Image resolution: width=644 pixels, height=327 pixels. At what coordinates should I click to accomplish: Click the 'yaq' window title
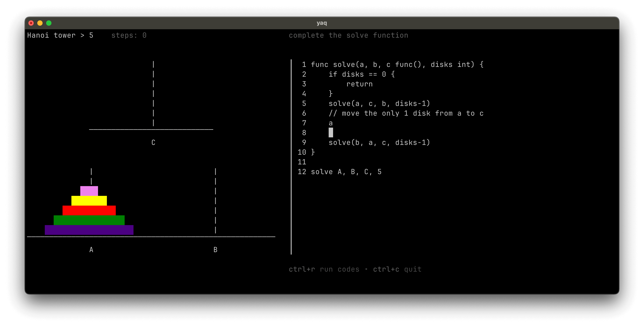[322, 23]
